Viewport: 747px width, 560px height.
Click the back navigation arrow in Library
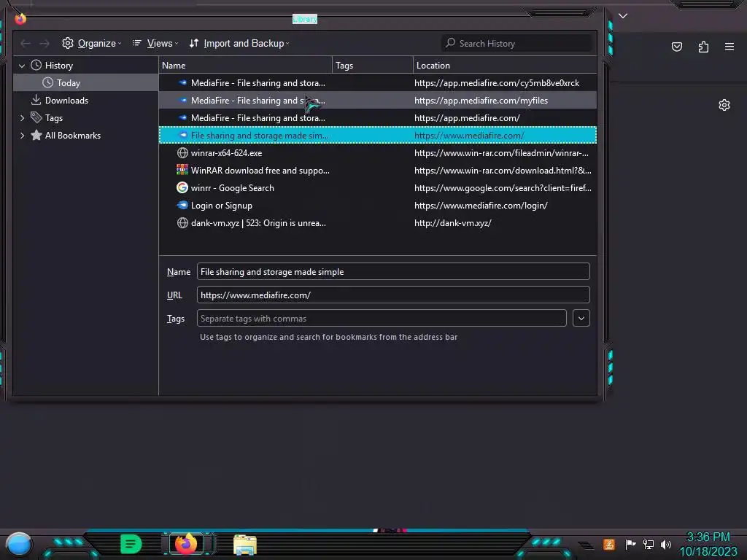click(26, 43)
